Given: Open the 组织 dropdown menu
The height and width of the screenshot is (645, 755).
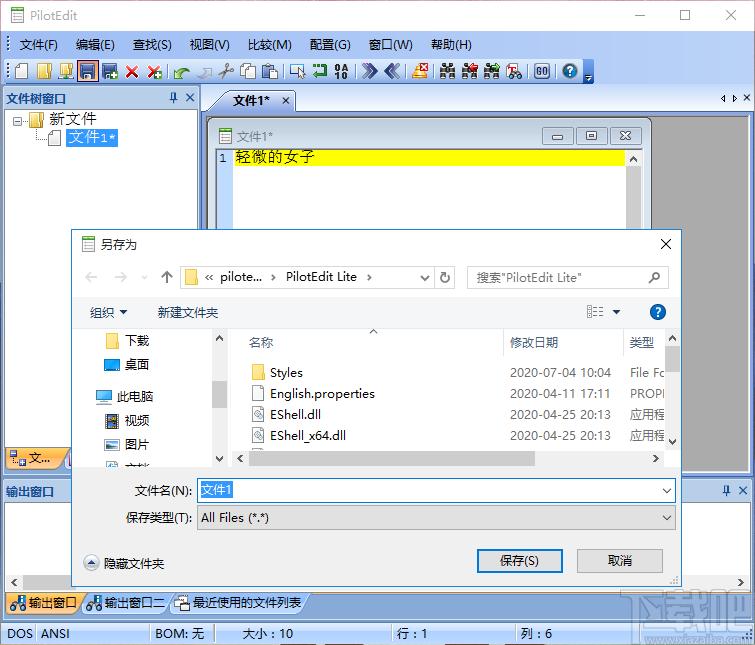Looking at the screenshot, I should point(108,313).
